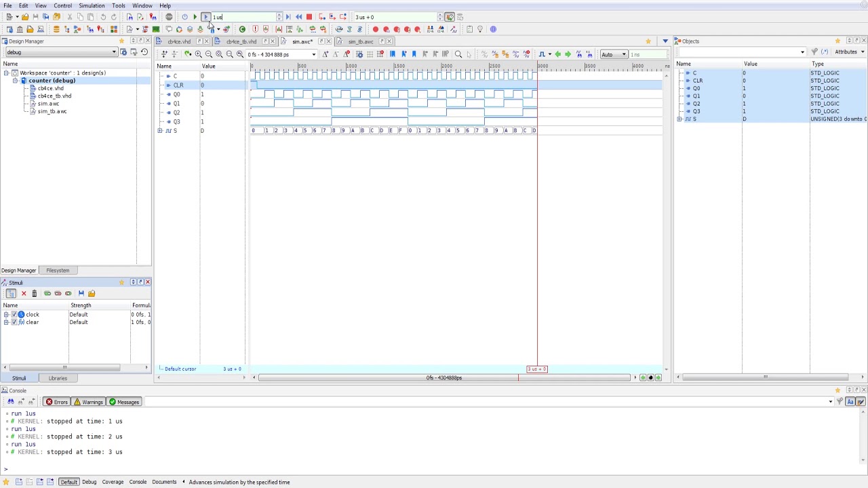Click the Run simulation green play icon
Screen dimensions: 868x488
(195, 17)
